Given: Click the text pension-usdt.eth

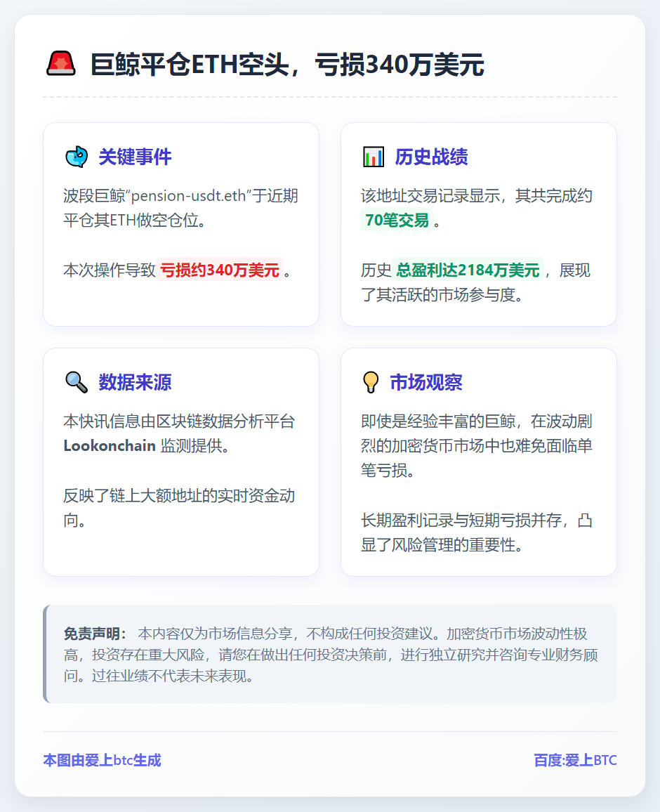Looking at the screenshot, I should [x=188, y=196].
